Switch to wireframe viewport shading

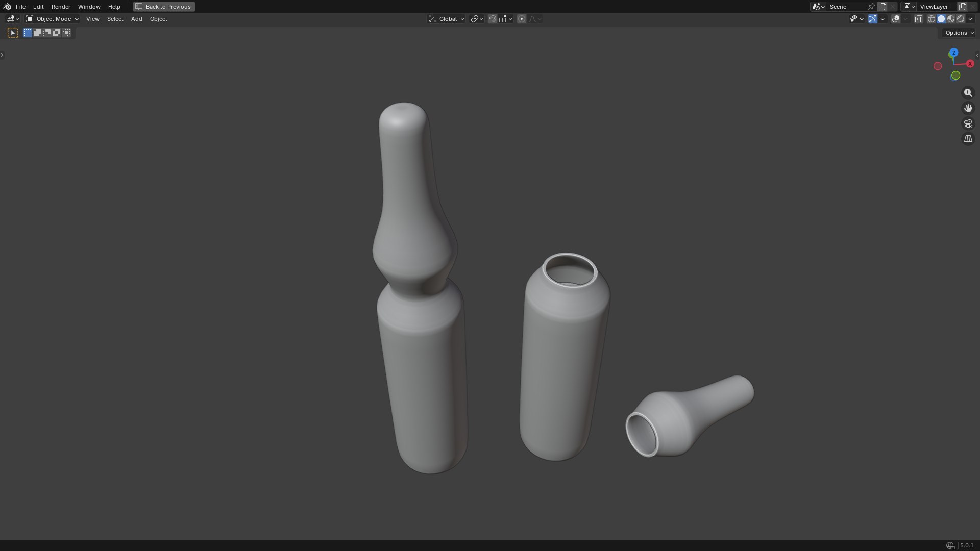[932, 19]
